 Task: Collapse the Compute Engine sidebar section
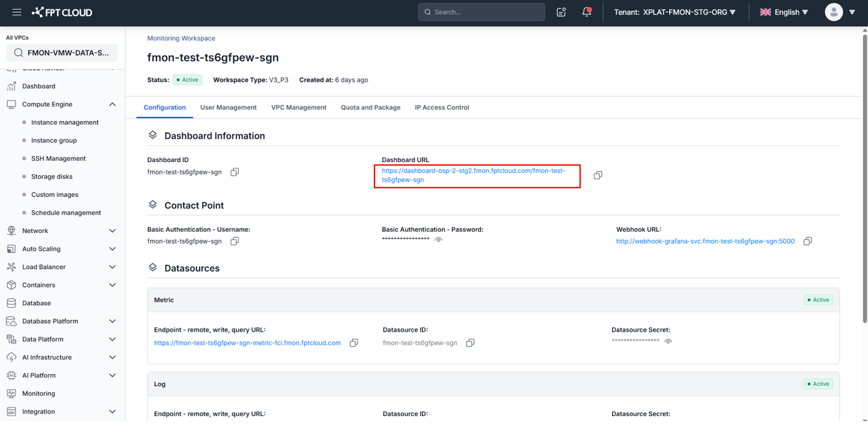112,104
